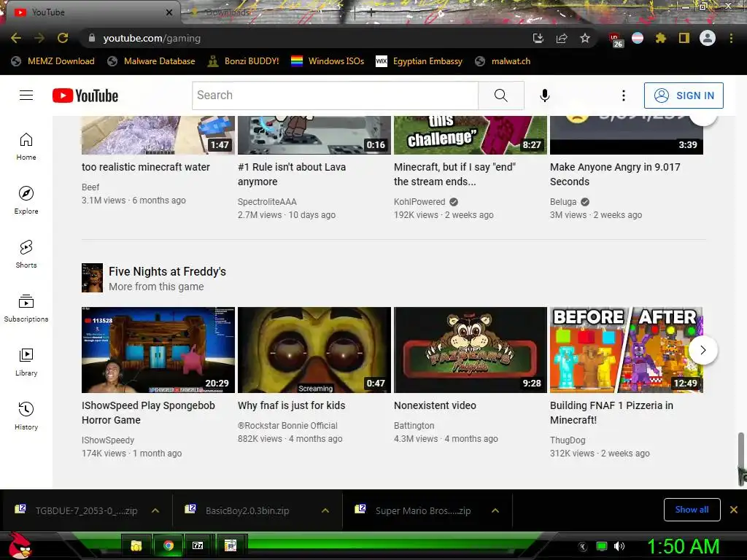This screenshot has width=747, height=560.
Task: Click the SIGN IN button
Action: (x=684, y=96)
